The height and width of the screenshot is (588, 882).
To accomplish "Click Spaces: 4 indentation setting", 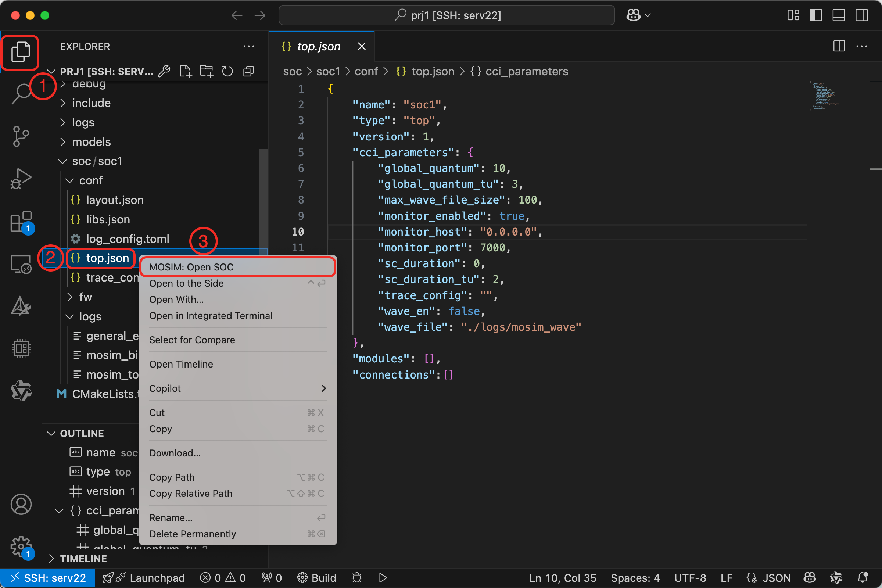I will (635, 578).
